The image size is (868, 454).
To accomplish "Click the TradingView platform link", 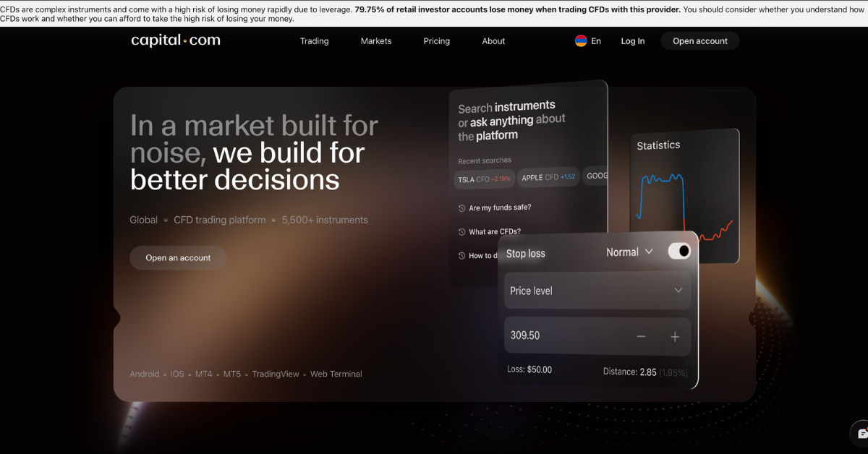I will [276, 374].
